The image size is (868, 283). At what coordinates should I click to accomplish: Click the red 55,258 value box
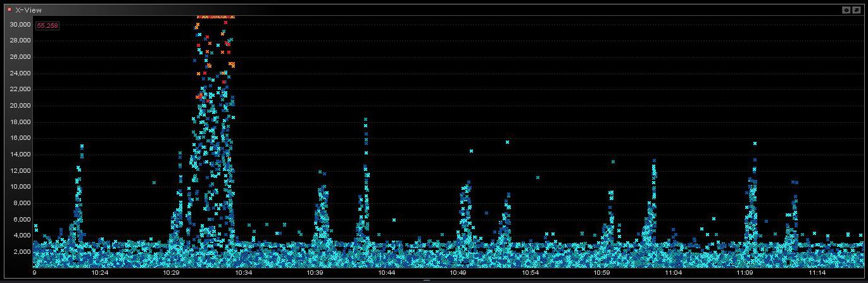point(47,26)
